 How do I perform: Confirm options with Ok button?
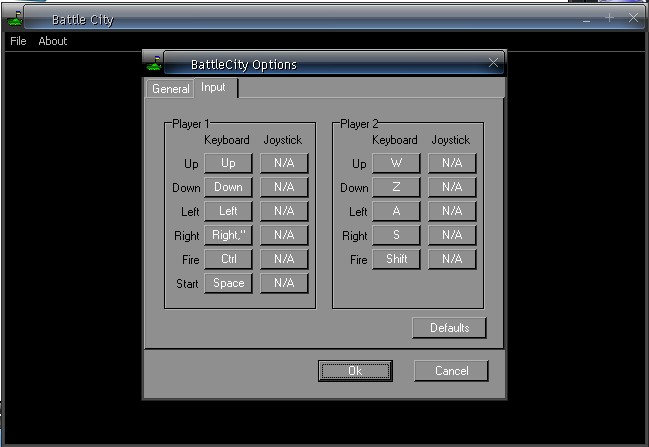click(x=355, y=371)
